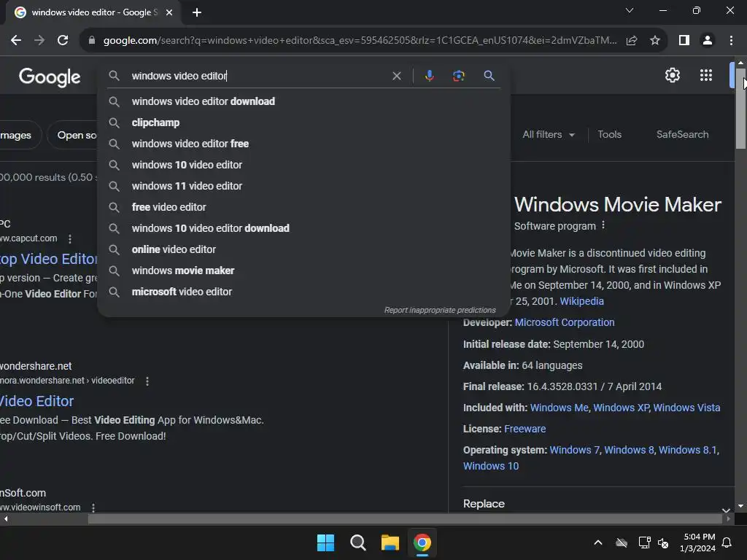Open more options beside Software program

pos(603,225)
